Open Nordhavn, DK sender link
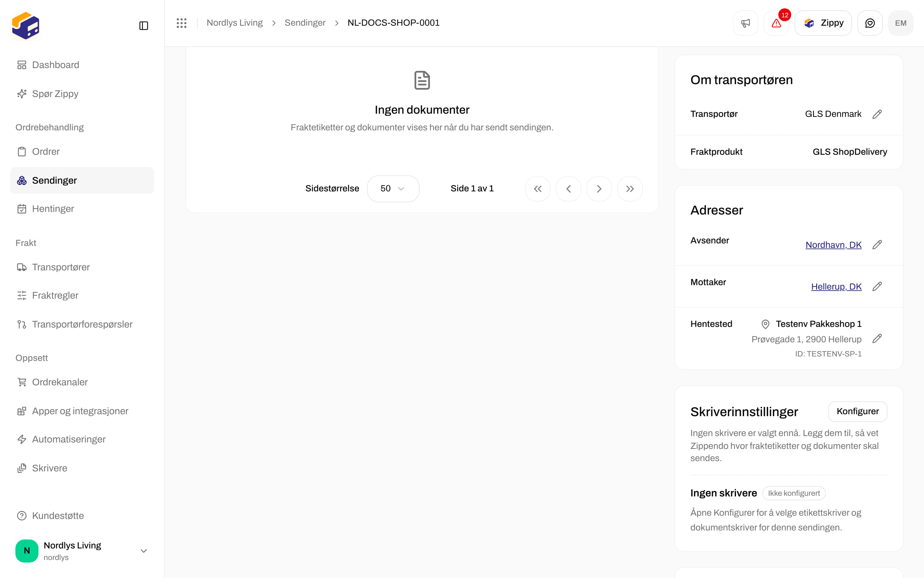Image resolution: width=924 pixels, height=578 pixels. [x=834, y=245]
